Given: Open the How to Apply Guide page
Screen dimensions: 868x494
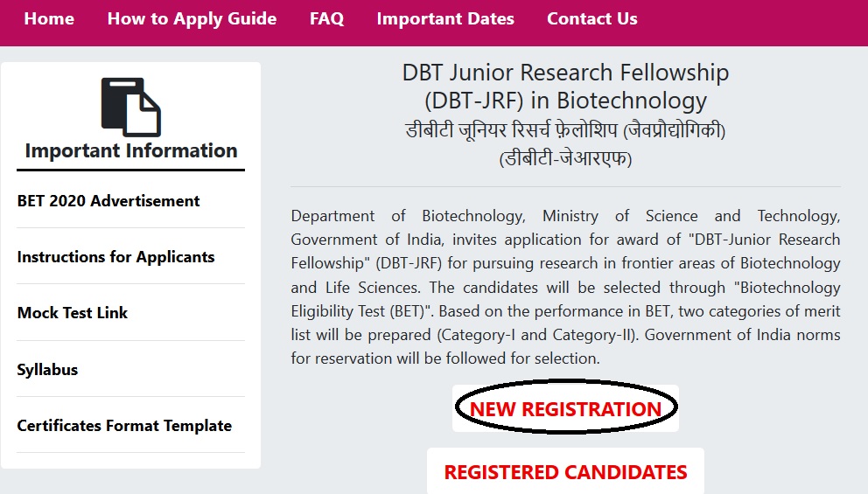Looking at the screenshot, I should click(192, 19).
